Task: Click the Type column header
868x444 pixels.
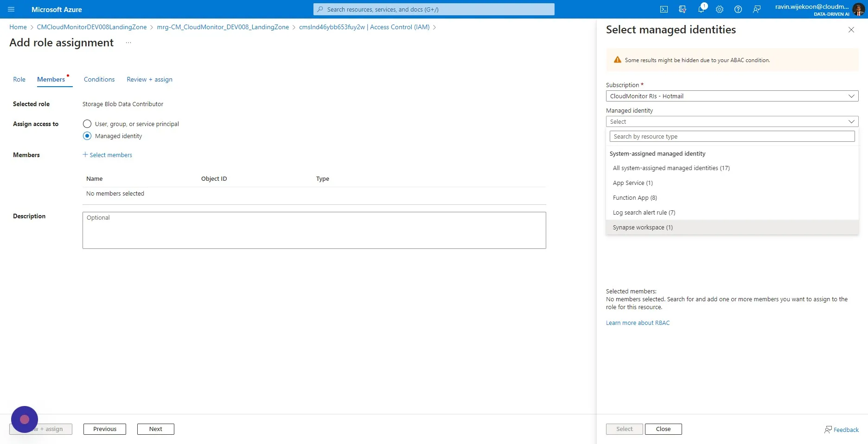Action: pyautogui.click(x=323, y=178)
